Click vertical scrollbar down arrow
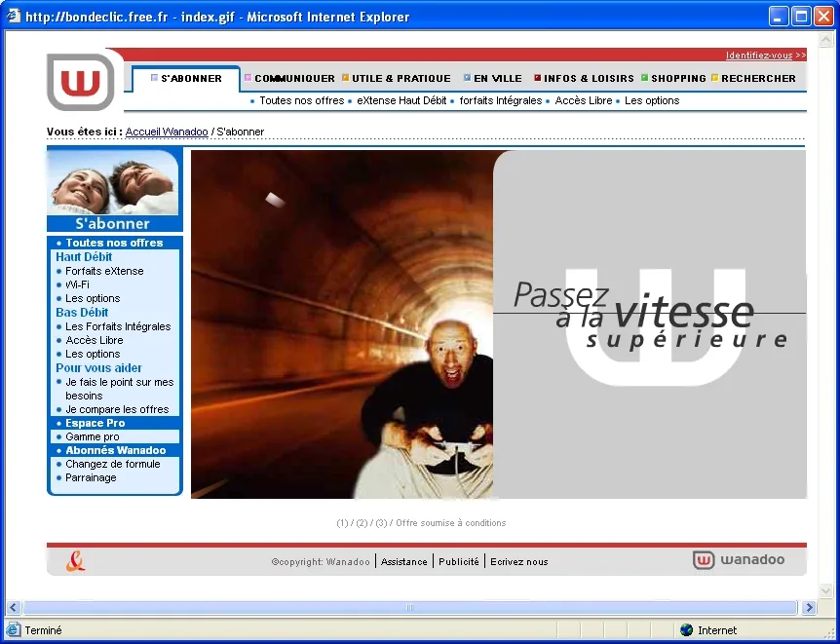 [825, 589]
